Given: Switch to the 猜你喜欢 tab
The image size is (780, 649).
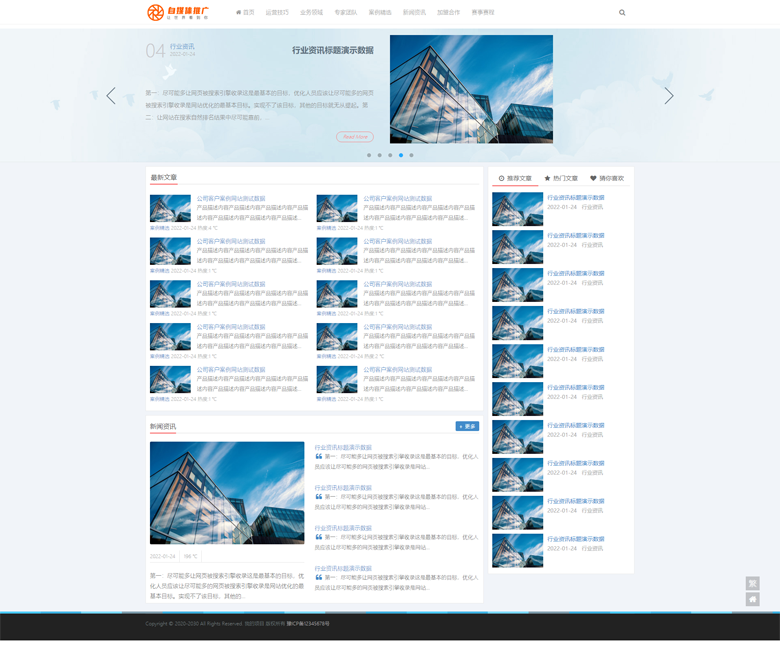Looking at the screenshot, I should (x=607, y=178).
